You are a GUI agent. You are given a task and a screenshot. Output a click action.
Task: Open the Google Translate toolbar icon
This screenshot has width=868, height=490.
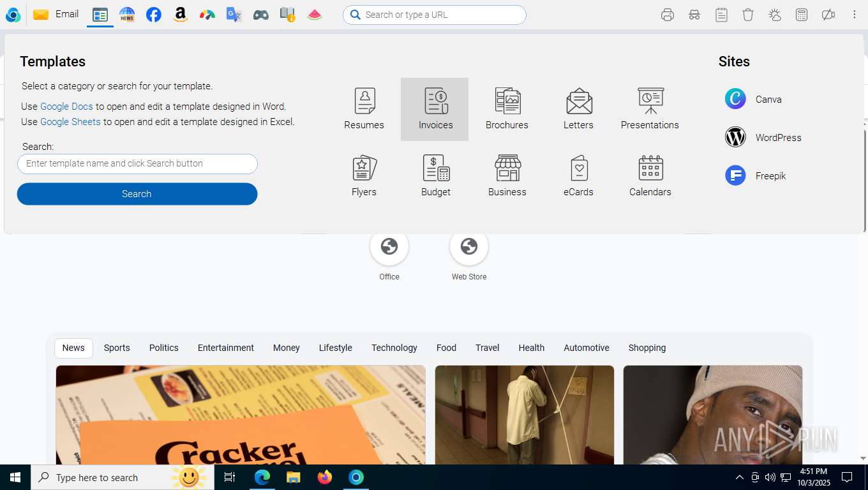pyautogui.click(x=234, y=15)
